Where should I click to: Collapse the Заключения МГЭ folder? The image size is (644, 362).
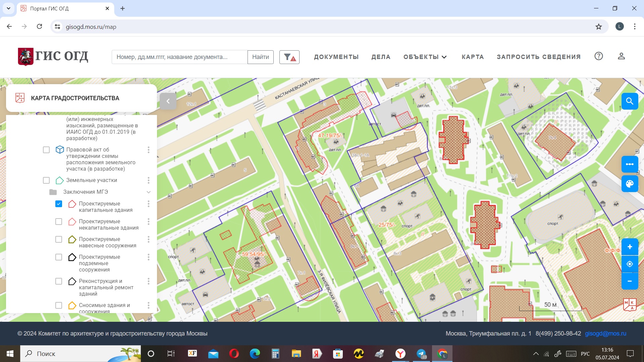tap(149, 192)
